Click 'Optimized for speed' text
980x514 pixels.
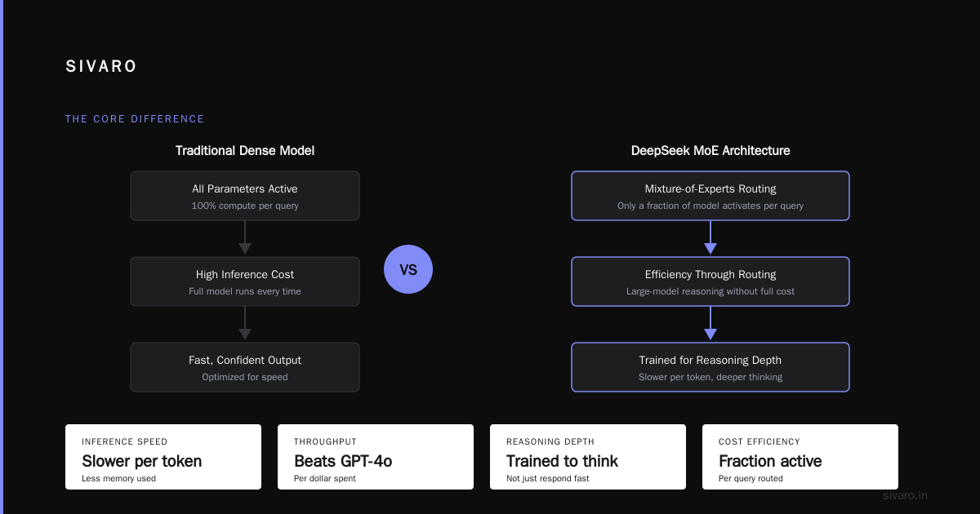(245, 377)
